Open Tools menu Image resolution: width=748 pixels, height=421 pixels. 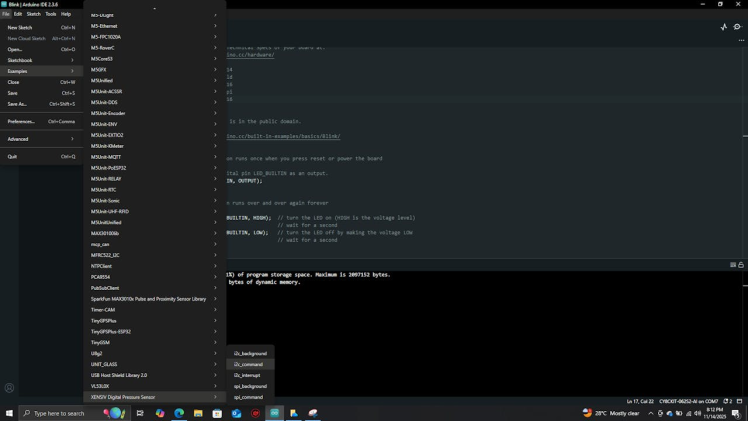point(51,14)
